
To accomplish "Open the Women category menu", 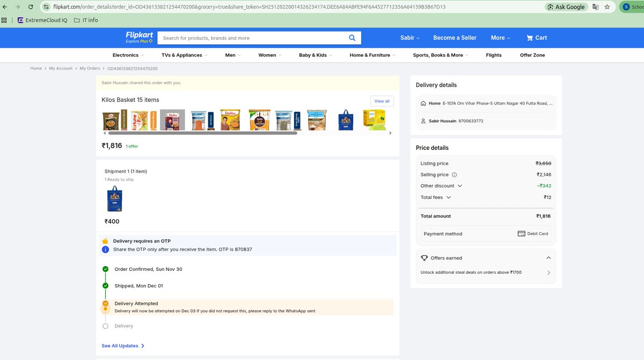I will (x=270, y=55).
